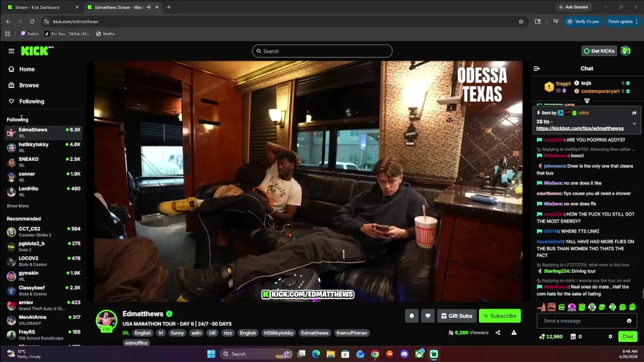This screenshot has height=362, width=644.
Task: Open File Explorer from taskbar
Action: click(331, 354)
